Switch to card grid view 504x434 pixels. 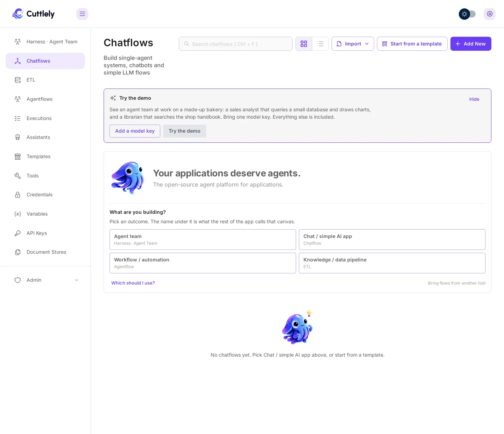(x=304, y=44)
